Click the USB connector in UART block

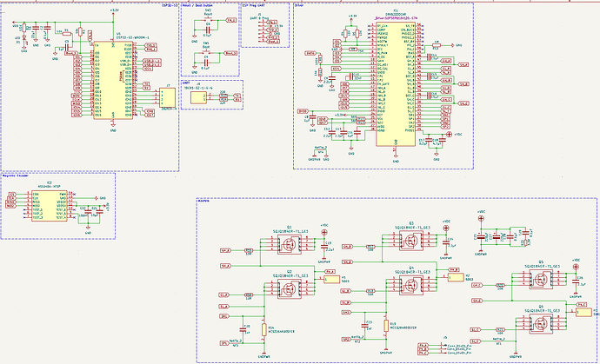197,98
